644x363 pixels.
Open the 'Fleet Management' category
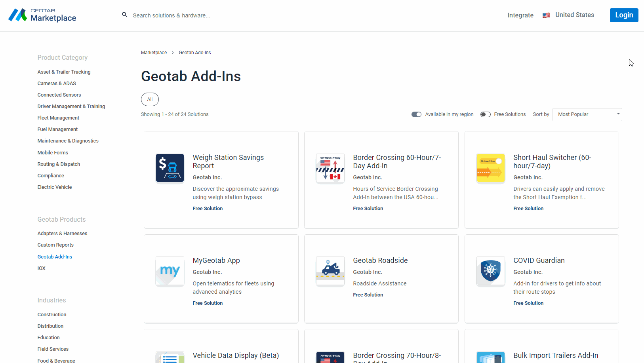click(x=58, y=118)
